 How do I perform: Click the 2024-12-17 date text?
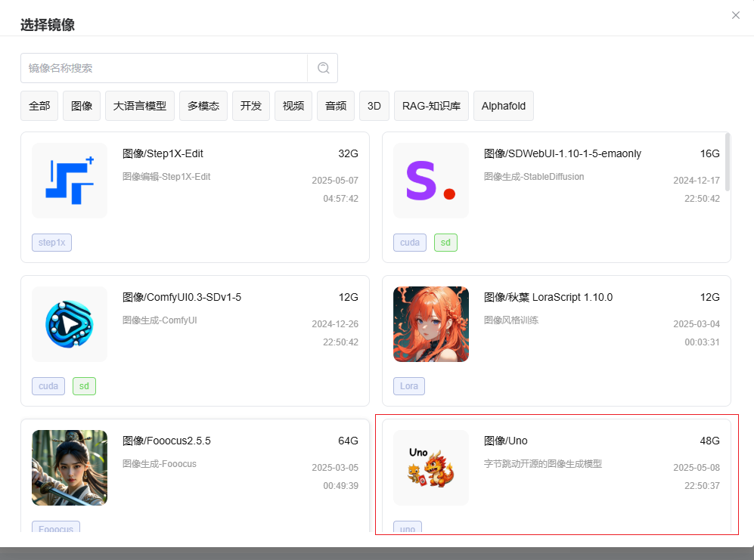pos(697,181)
